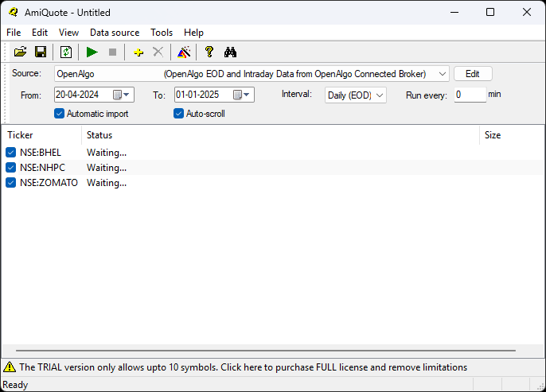Click Waiting... status for NSE:ZOMATO
546x392 pixels.
pos(107,183)
